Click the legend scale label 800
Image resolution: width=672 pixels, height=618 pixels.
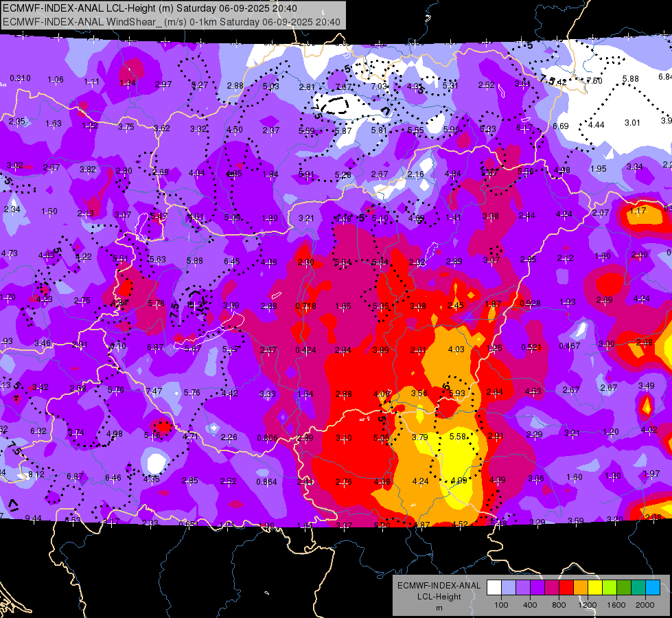559,605
